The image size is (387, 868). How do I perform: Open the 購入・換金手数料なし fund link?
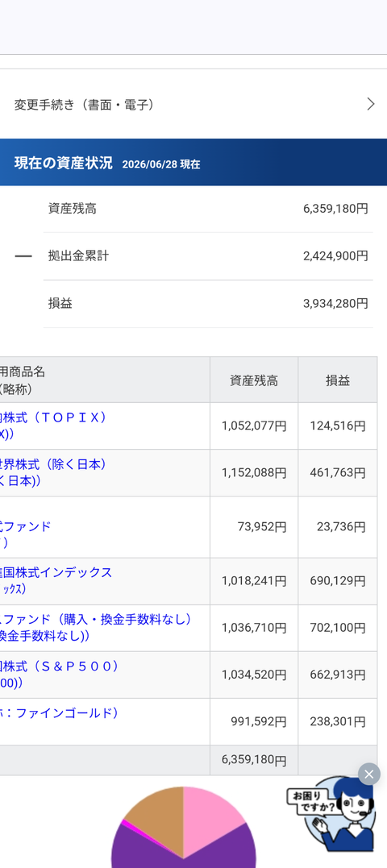(96, 628)
